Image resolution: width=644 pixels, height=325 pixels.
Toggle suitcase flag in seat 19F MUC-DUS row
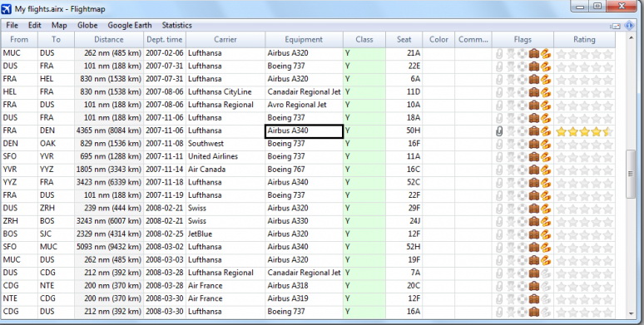[533, 260]
